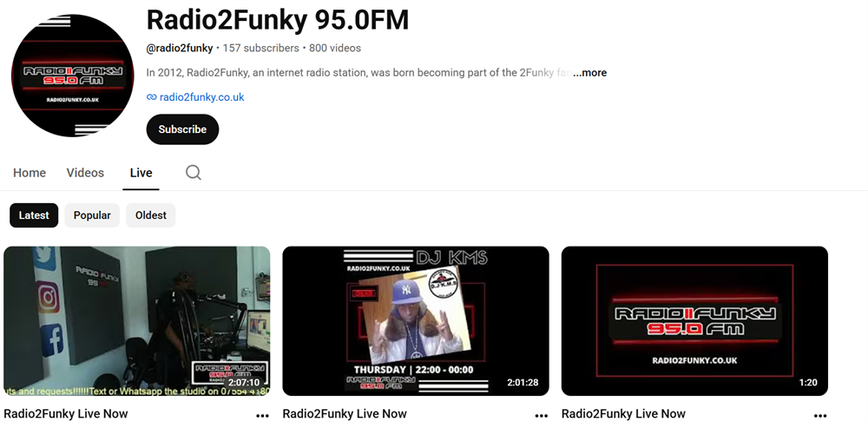Open the channel search magnifier icon
Screen dimensions: 868x422
coord(194,173)
